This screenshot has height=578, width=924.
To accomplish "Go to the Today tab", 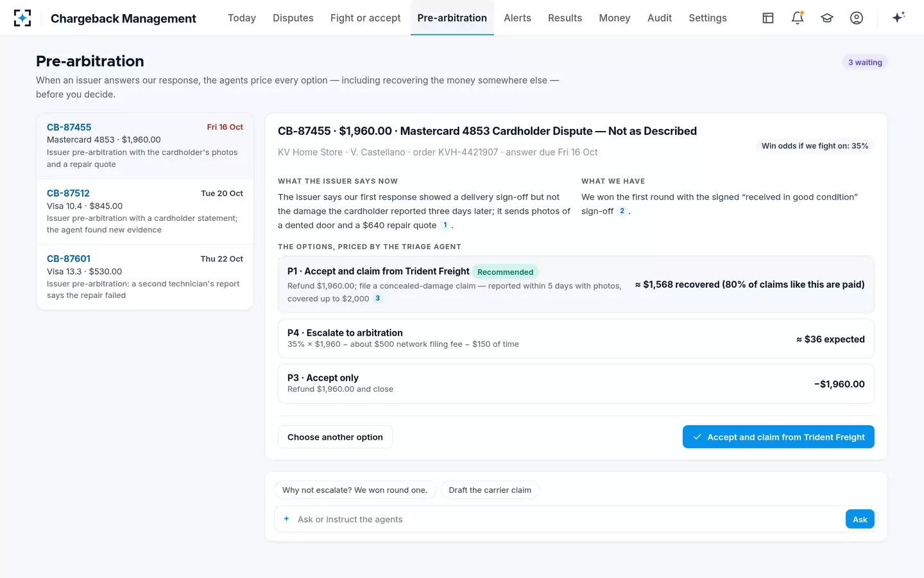I will coord(242,18).
